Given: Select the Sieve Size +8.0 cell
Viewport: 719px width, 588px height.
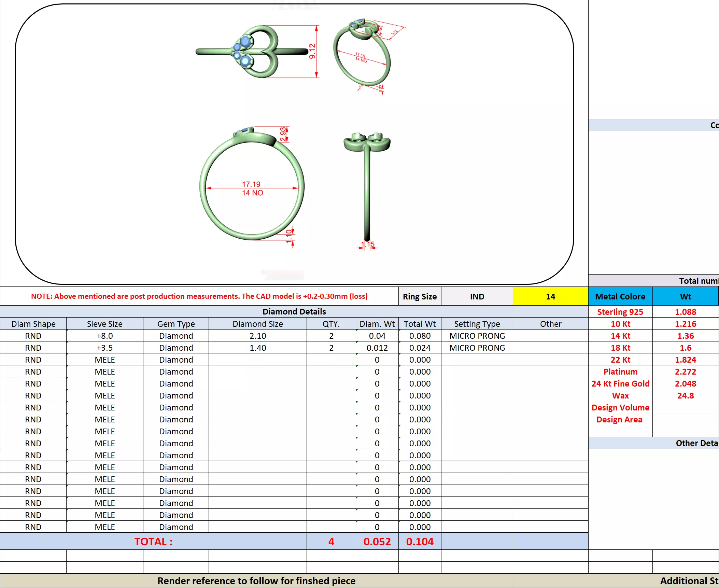Looking at the screenshot, I should tap(104, 336).
